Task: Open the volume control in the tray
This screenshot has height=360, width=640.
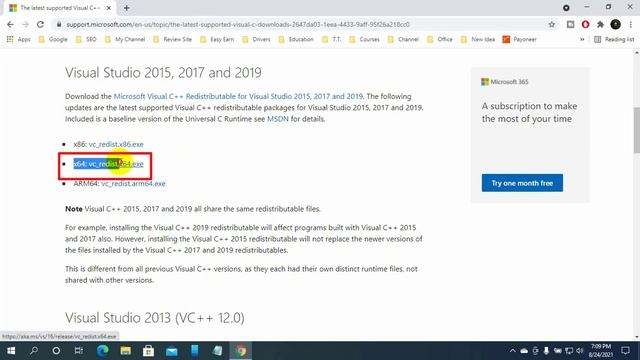Action: coord(580,351)
